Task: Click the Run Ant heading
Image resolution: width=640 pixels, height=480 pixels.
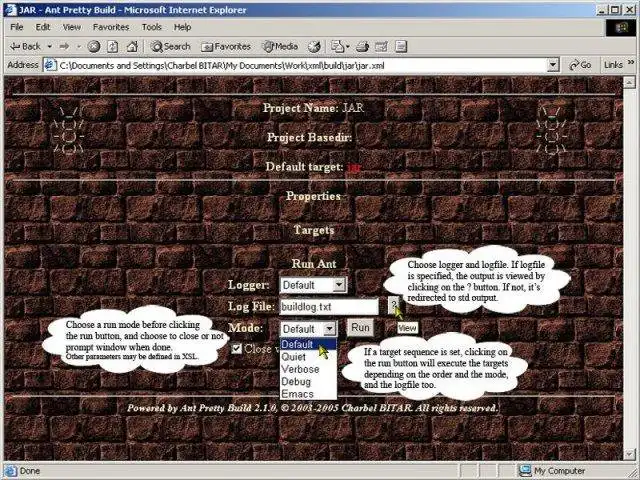Action: coord(314,264)
